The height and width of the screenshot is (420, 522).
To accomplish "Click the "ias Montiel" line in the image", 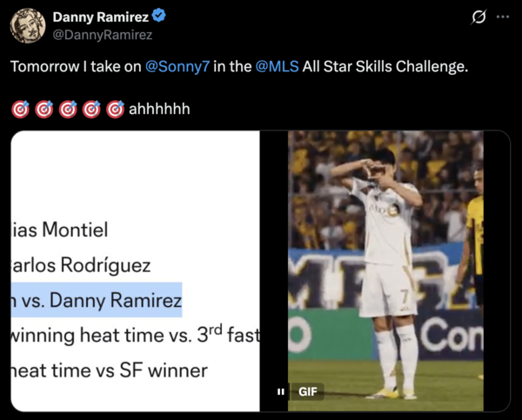I will [x=59, y=230].
